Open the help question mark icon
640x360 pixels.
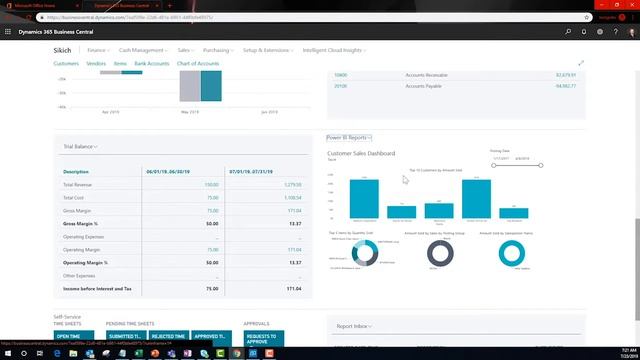click(x=616, y=31)
